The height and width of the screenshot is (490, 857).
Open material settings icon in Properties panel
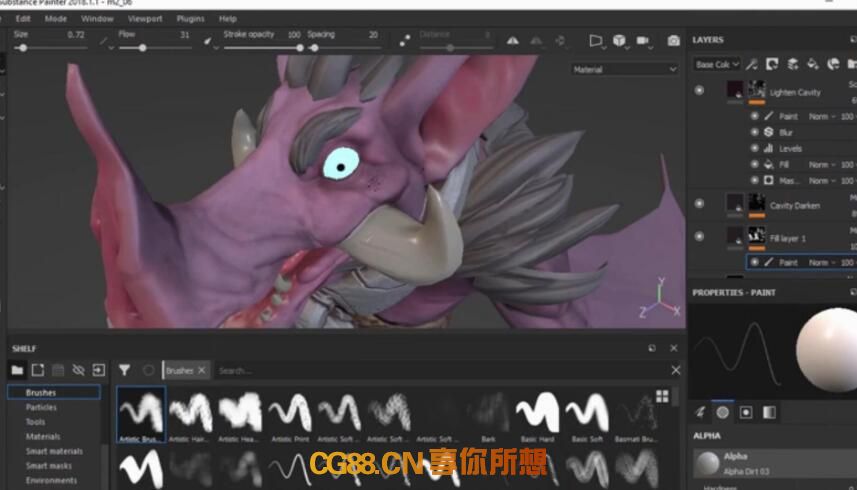[769, 412]
